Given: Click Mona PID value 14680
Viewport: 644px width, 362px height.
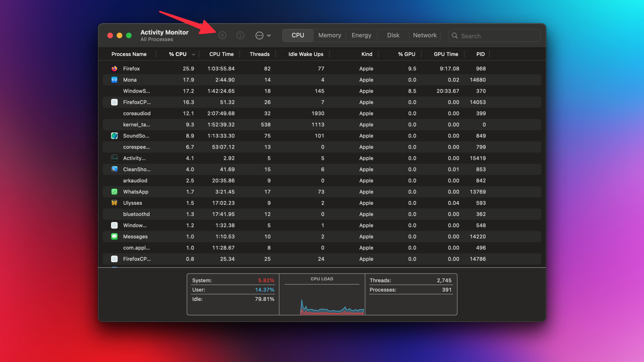Looking at the screenshot, I should click(x=478, y=80).
